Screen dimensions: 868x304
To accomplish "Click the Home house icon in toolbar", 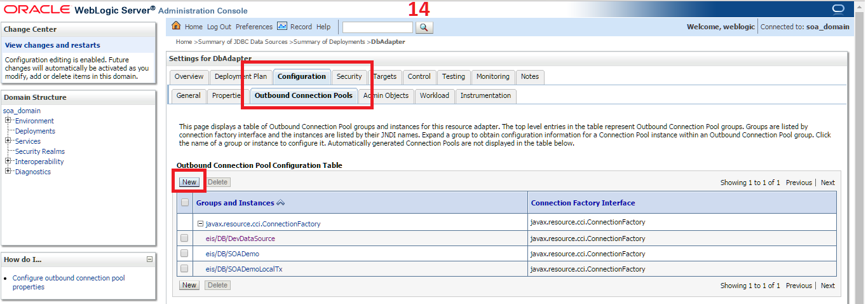I will coord(177,27).
